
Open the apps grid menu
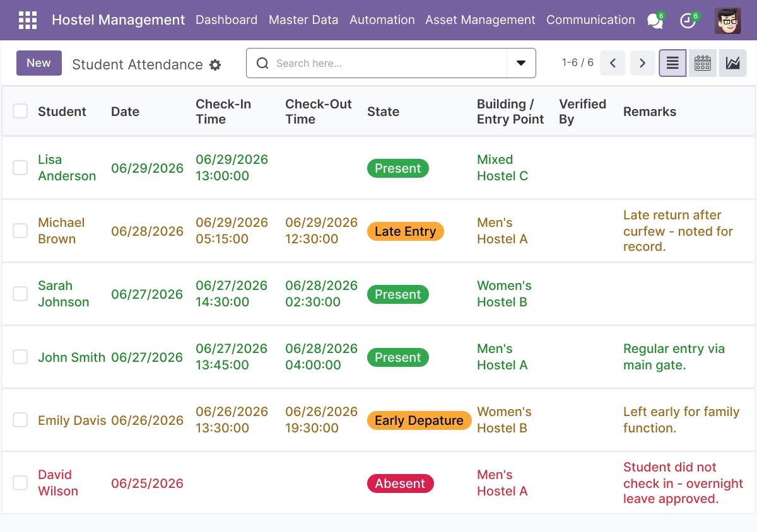coord(28,20)
